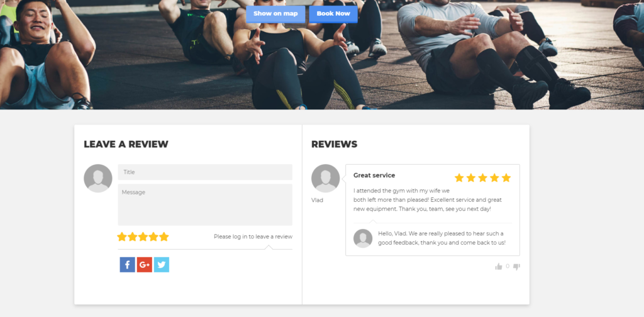Set rating to three stars in review form

coord(143,236)
